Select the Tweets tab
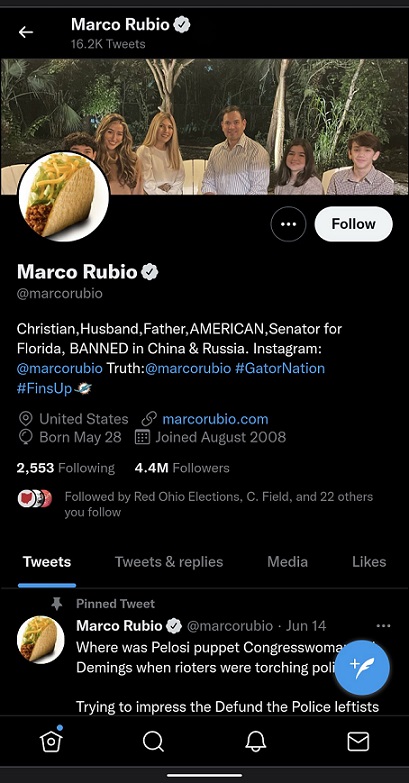The height and width of the screenshot is (783, 409). 47,562
